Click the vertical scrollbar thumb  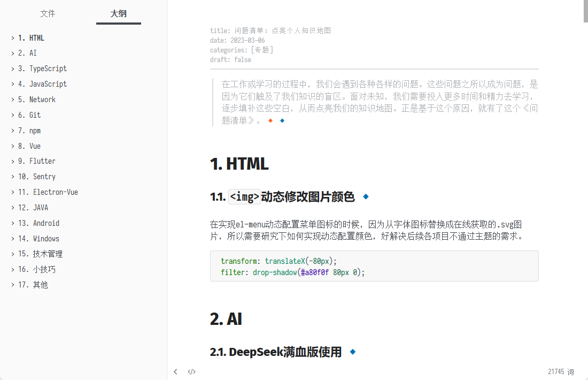coord(585,12)
